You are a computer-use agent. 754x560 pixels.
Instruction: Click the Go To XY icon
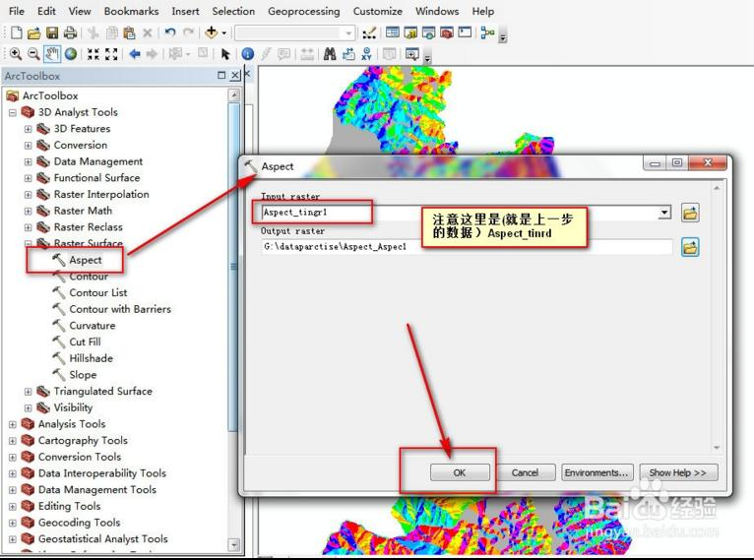click(x=366, y=54)
